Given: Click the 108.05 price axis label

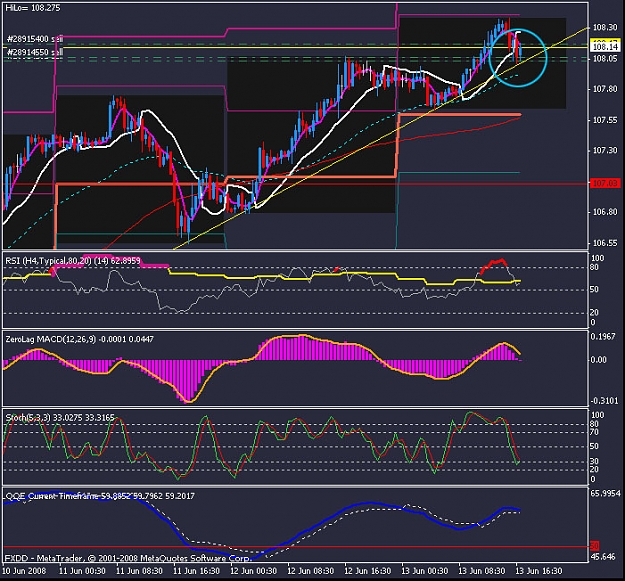Looking at the screenshot, I should pos(605,59).
